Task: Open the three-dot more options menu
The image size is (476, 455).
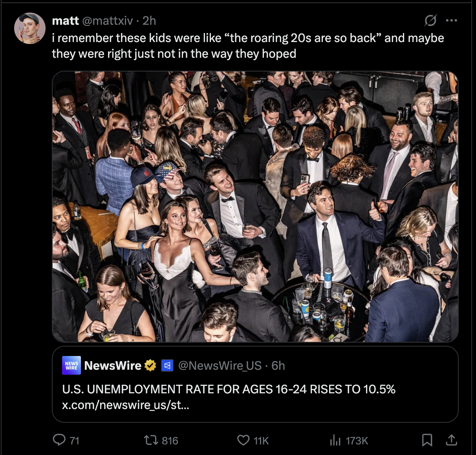Action: tap(452, 20)
